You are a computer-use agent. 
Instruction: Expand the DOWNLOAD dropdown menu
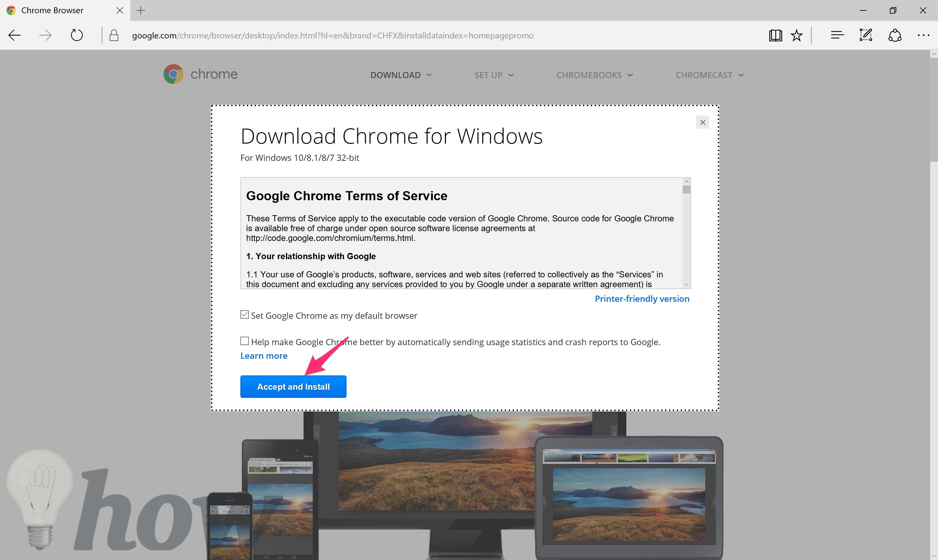click(x=401, y=74)
